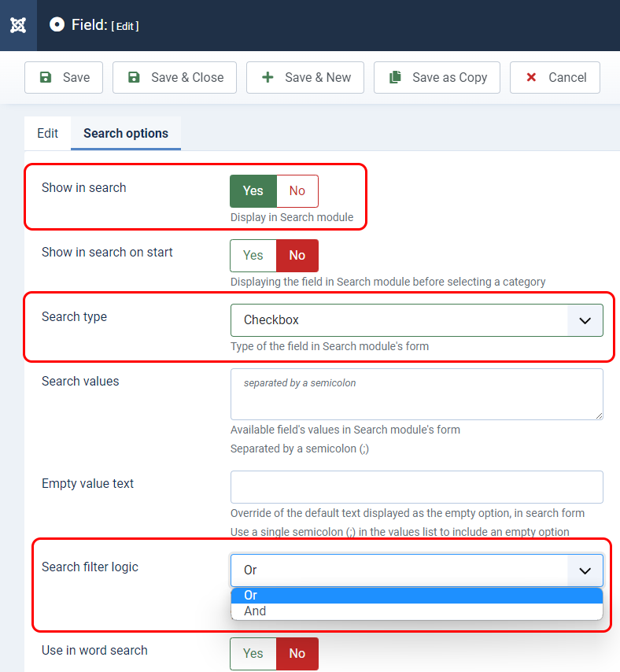Image resolution: width=620 pixels, height=672 pixels.
Task: Choose the Or option in filter logic
Action: (x=416, y=596)
